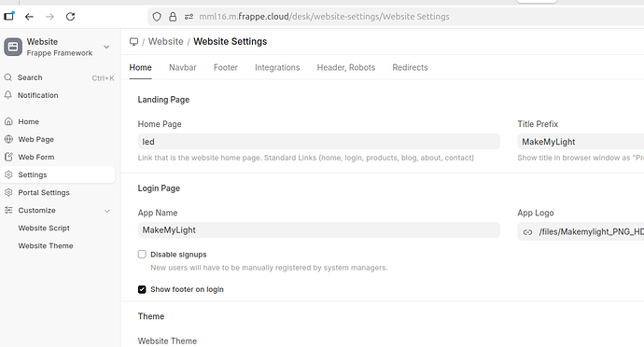Click the browser address bar URL

coord(324,17)
